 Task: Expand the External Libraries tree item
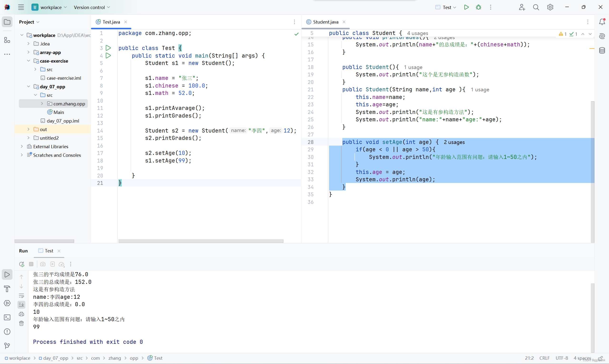pos(22,147)
